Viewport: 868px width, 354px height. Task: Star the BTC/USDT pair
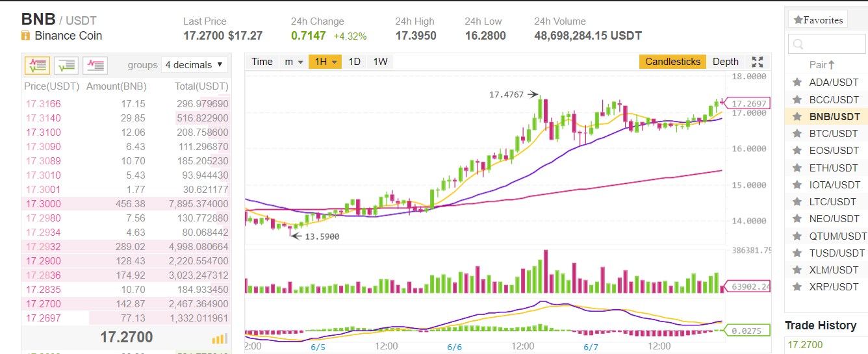click(x=797, y=134)
